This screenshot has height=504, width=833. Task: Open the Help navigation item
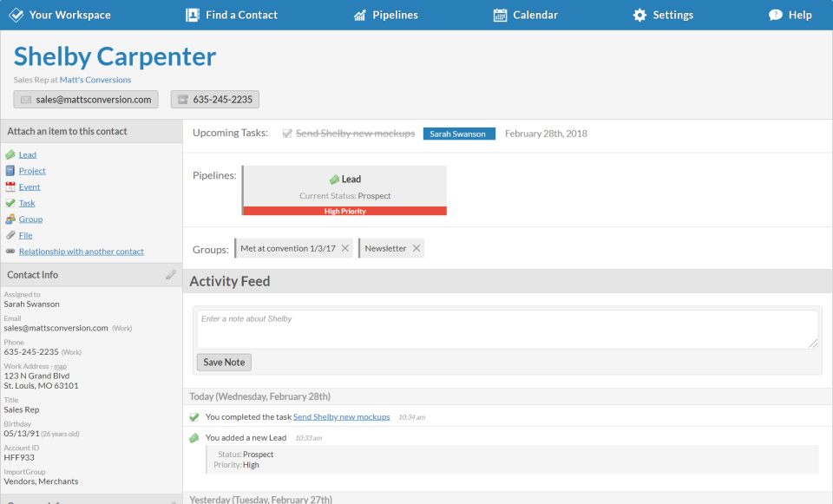[x=790, y=15]
